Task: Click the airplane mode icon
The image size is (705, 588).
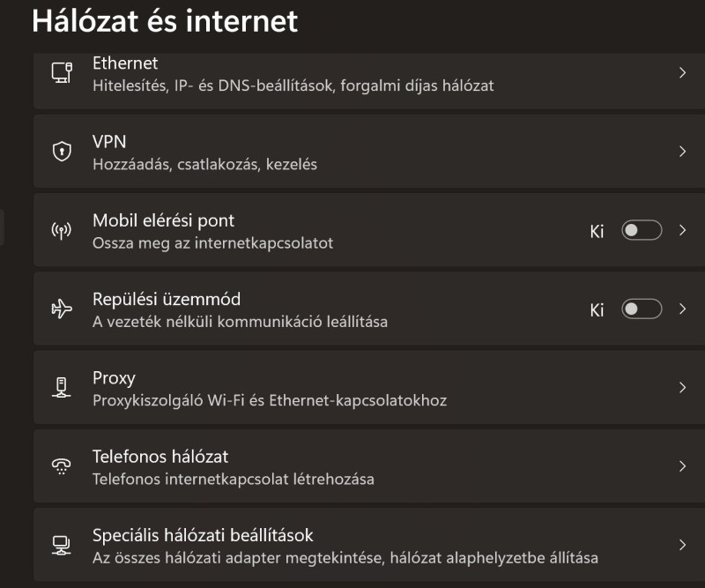Action: [61, 309]
